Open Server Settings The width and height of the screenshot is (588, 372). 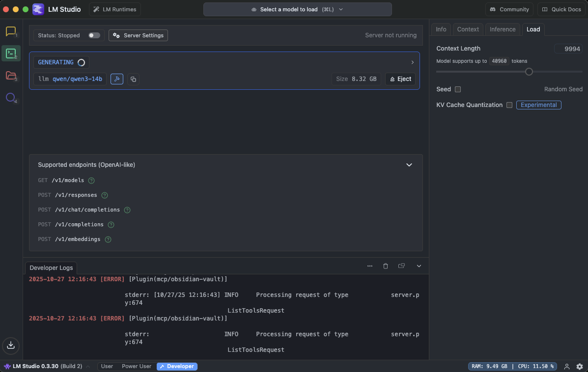point(138,35)
